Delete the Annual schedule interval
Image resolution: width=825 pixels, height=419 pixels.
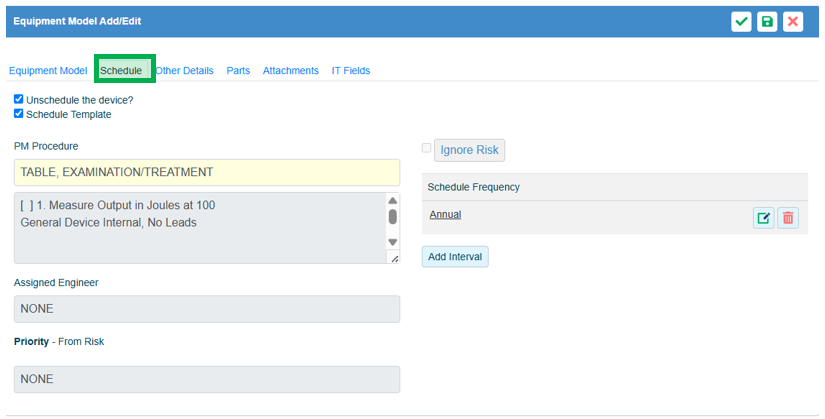click(788, 218)
